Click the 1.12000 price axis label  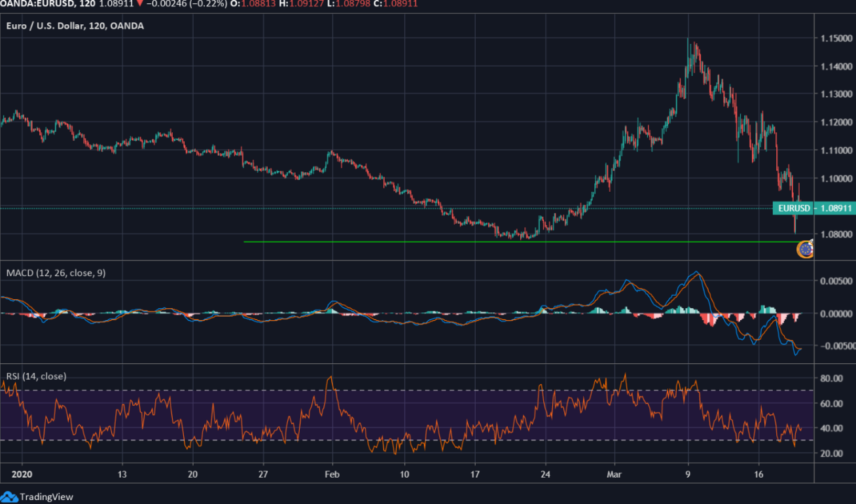point(836,122)
